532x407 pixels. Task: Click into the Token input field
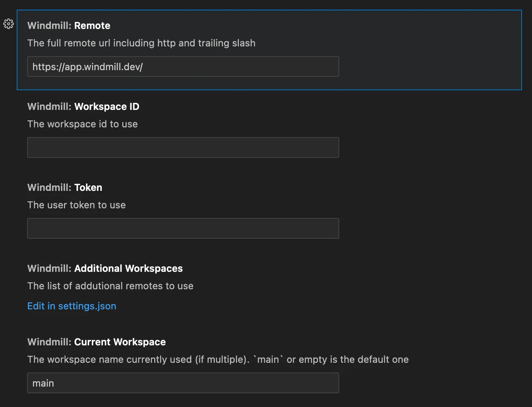[x=183, y=228]
